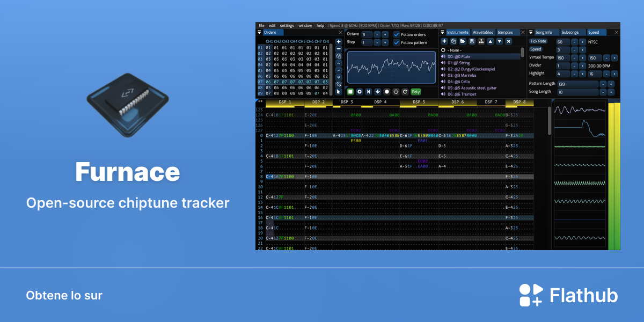The height and width of the screenshot is (322, 644).
Task: Toggle the Tick Rate mode button
Action: (538, 41)
